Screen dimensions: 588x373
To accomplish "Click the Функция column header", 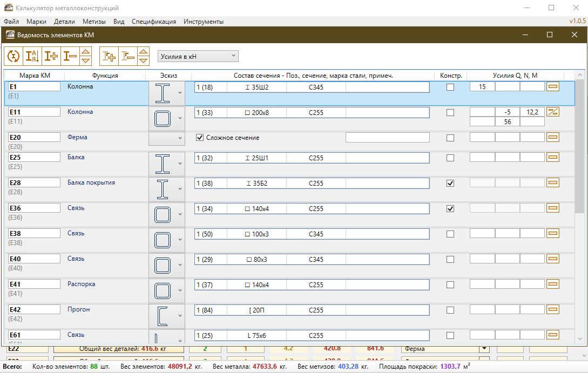I will (105, 76).
